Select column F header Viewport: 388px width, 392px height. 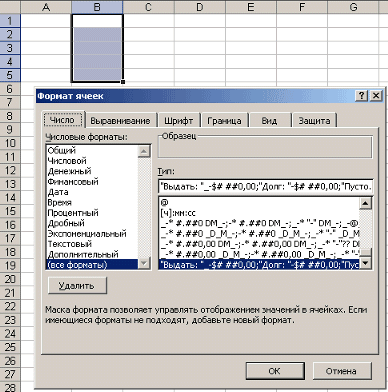click(302, 7)
